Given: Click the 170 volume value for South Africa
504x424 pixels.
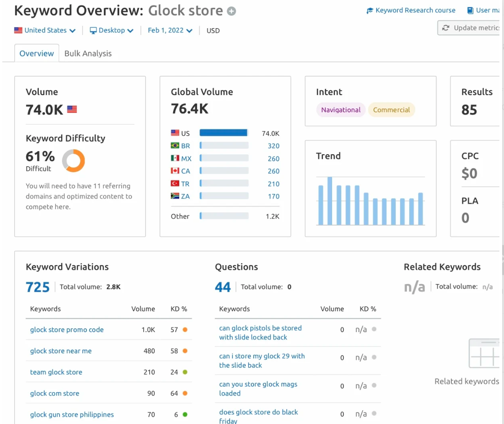Looking at the screenshot, I should tap(273, 196).
